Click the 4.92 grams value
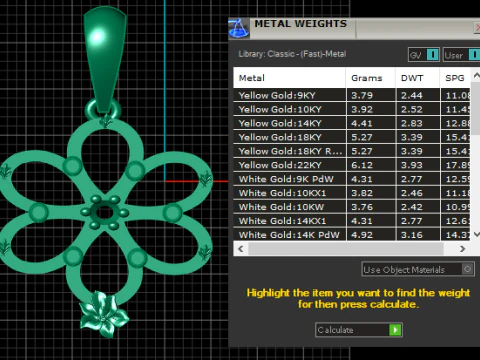 tap(362, 235)
